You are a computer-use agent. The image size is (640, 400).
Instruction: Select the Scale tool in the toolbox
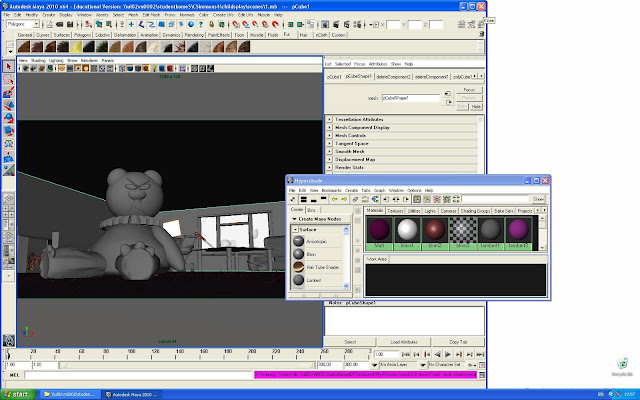click(9, 131)
